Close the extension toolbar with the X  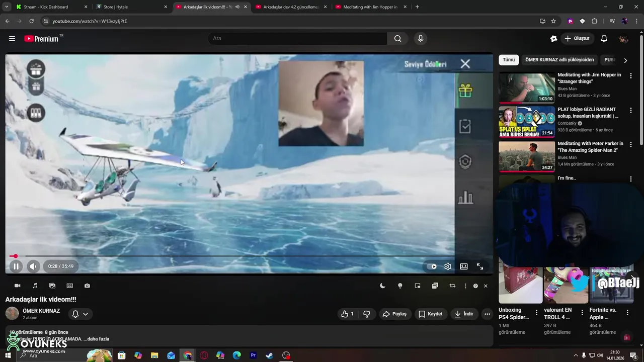tap(486, 286)
